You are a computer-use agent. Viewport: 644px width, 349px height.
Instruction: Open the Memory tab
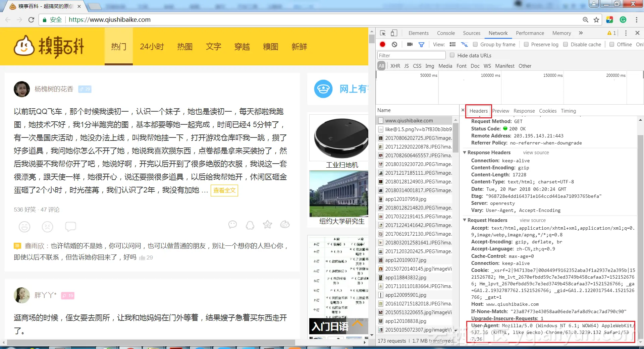pos(561,33)
